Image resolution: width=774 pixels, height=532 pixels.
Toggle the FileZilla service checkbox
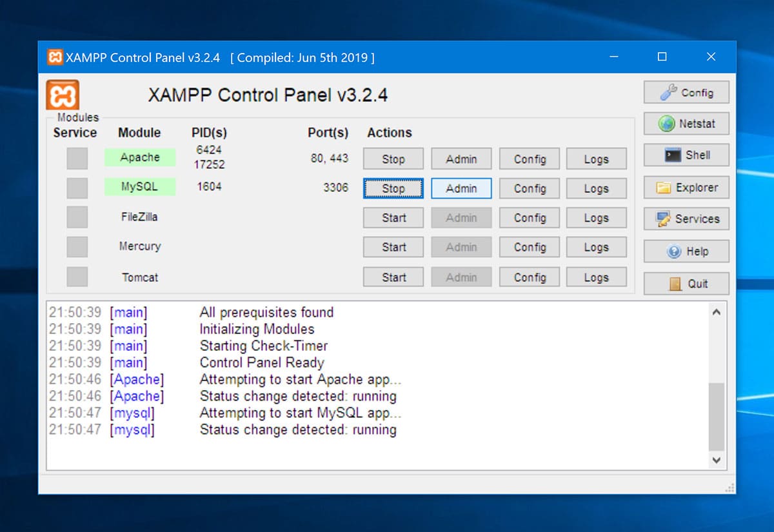coord(77,217)
